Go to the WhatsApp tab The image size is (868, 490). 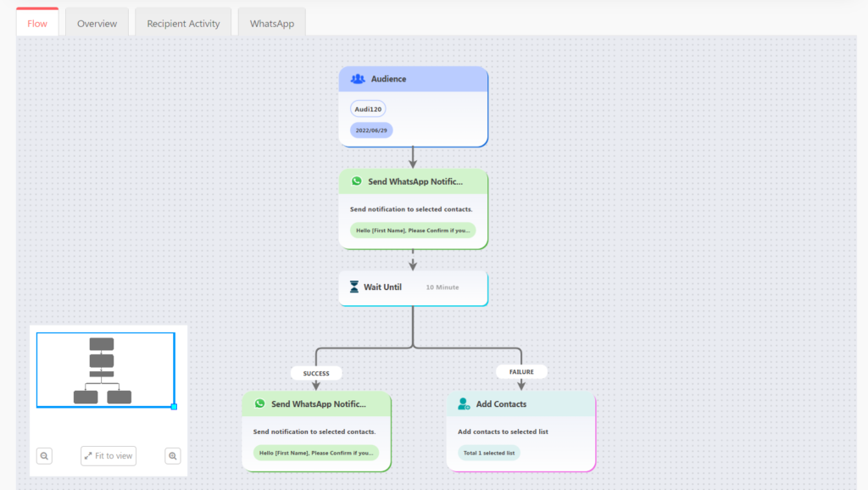coord(271,24)
